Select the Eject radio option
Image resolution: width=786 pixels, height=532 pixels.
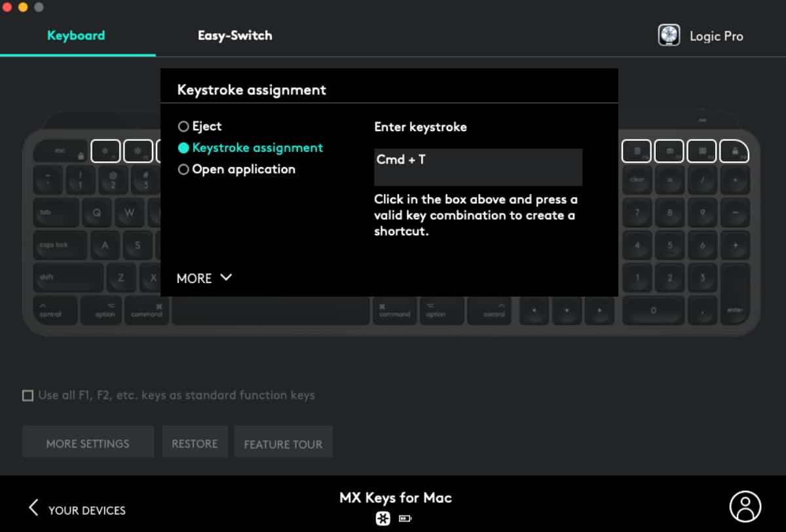click(183, 126)
